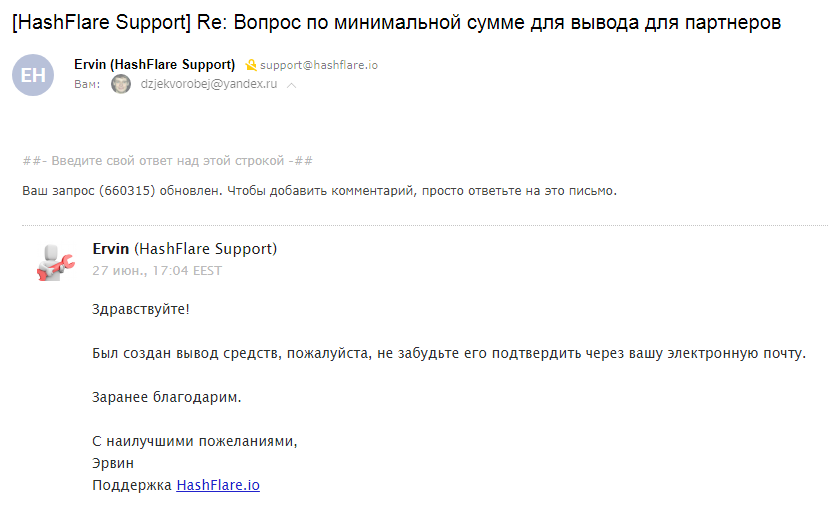Screen dimensions: 829x507
Task: Click the yellow sender verification icon
Action: [x=251, y=65]
